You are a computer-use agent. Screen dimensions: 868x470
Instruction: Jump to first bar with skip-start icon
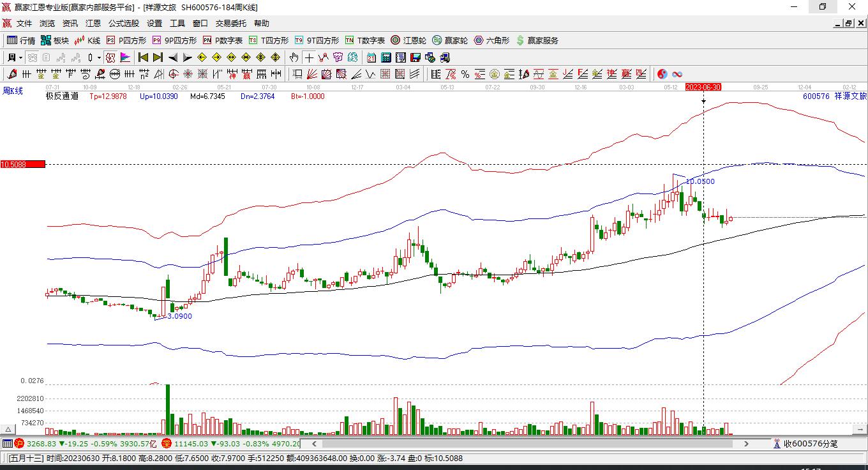pyautogui.click(x=143, y=57)
